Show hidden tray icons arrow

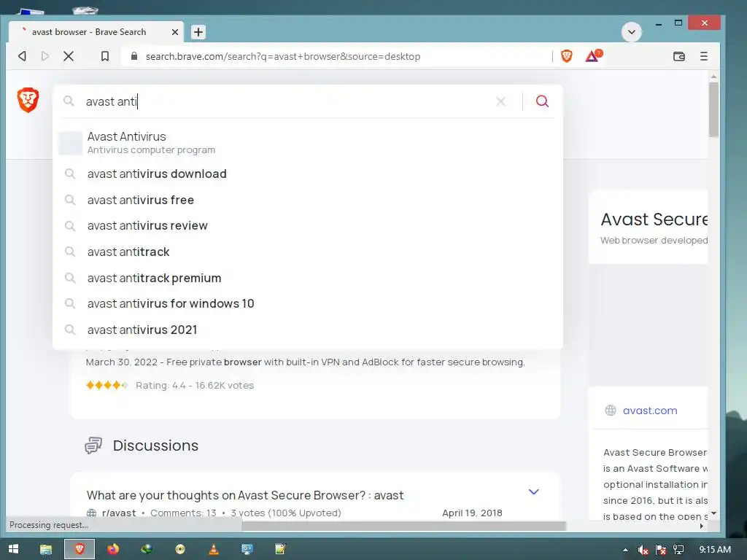tap(625, 550)
